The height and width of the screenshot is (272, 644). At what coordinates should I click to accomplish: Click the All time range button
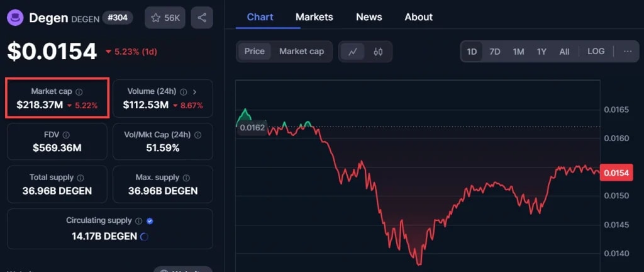(x=564, y=52)
